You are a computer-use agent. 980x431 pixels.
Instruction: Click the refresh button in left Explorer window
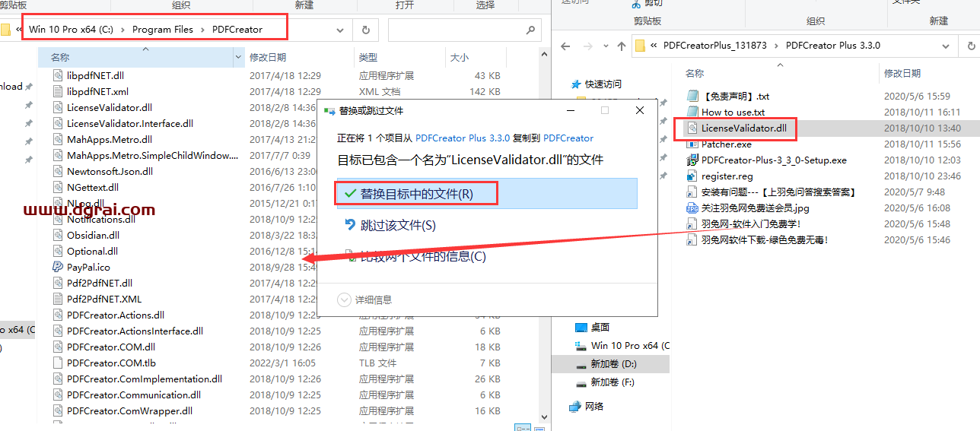tap(366, 30)
